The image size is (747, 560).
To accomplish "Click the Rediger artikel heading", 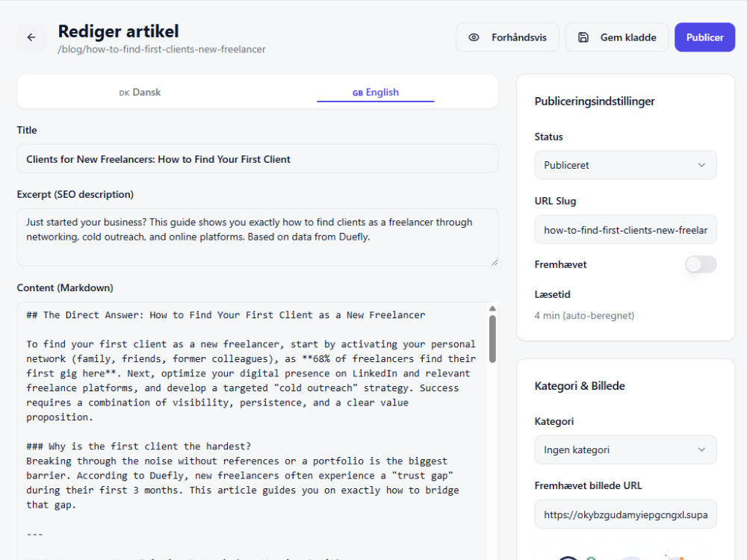I will [x=118, y=31].
